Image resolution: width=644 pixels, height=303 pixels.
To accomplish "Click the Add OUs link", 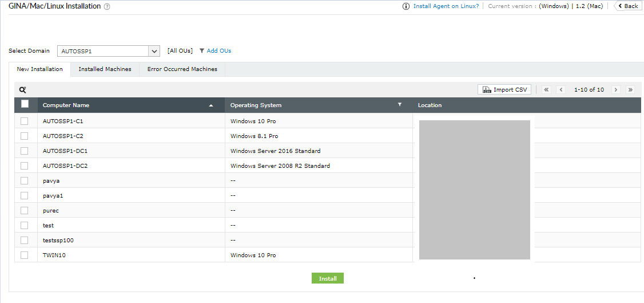I will [219, 51].
